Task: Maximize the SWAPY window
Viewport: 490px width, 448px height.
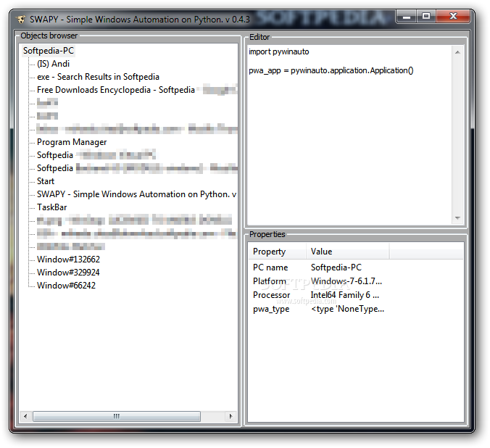Action: pos(426,17)
